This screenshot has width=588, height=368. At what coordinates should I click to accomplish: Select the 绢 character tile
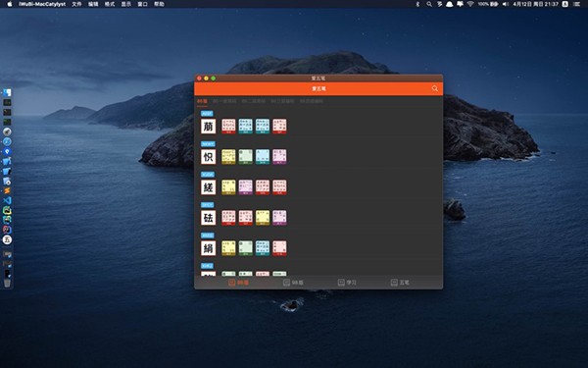(208, 248)
